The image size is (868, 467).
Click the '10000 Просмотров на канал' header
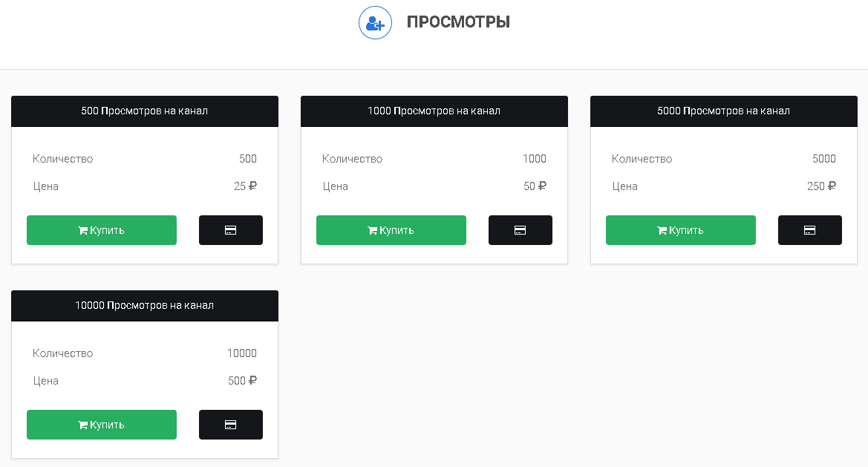click(x=145, y=305)
